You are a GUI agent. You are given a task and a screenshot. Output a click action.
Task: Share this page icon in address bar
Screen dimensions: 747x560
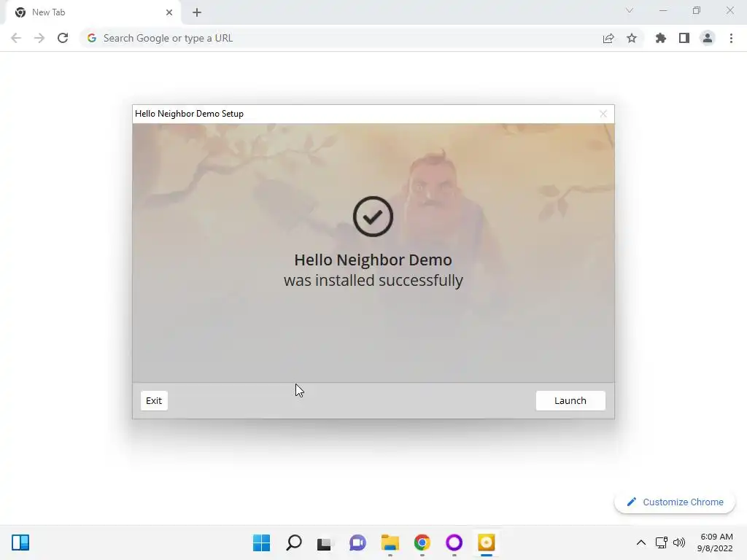click(608, 38)
